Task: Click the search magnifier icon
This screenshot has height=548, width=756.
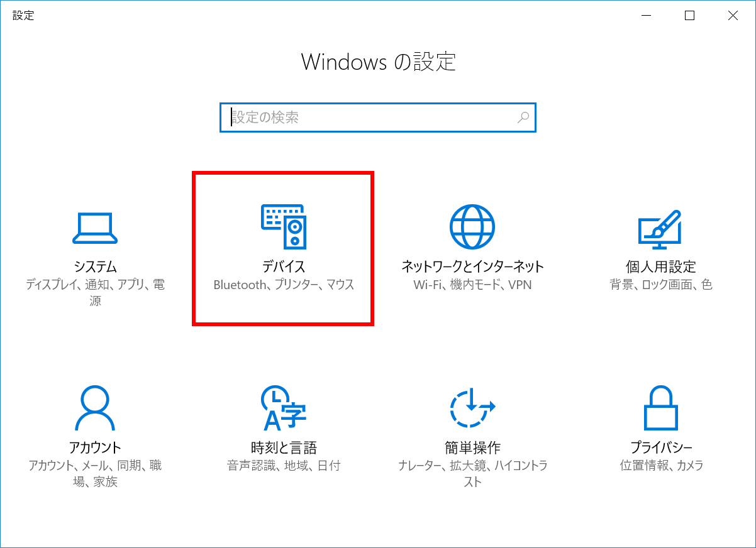Action: [x=523, y=117]
